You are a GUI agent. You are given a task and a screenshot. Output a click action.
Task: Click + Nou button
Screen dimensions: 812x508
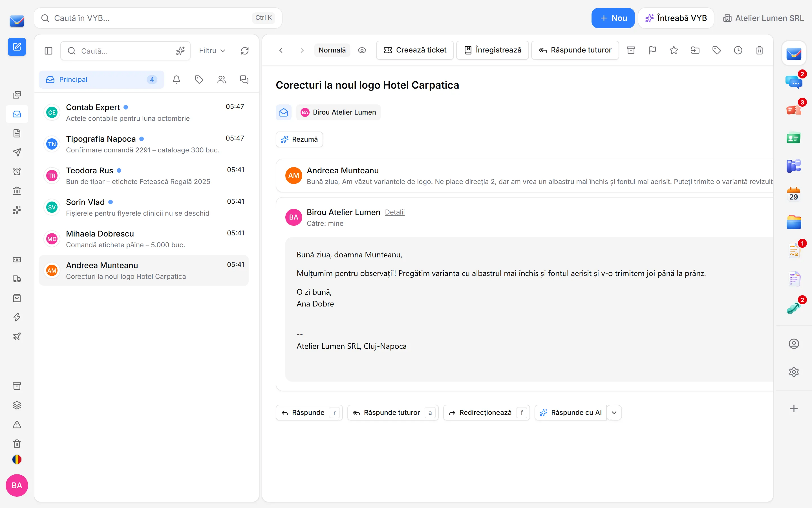pyautogui.click(x=613, y=18)
